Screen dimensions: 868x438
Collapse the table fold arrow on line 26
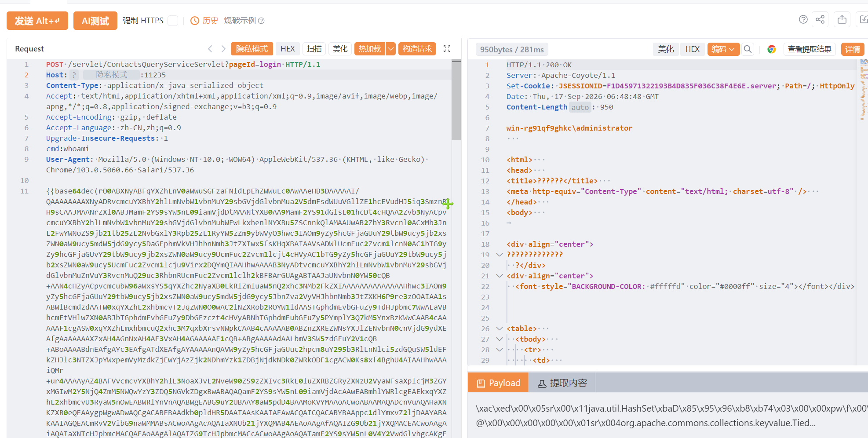click(499, 328)
